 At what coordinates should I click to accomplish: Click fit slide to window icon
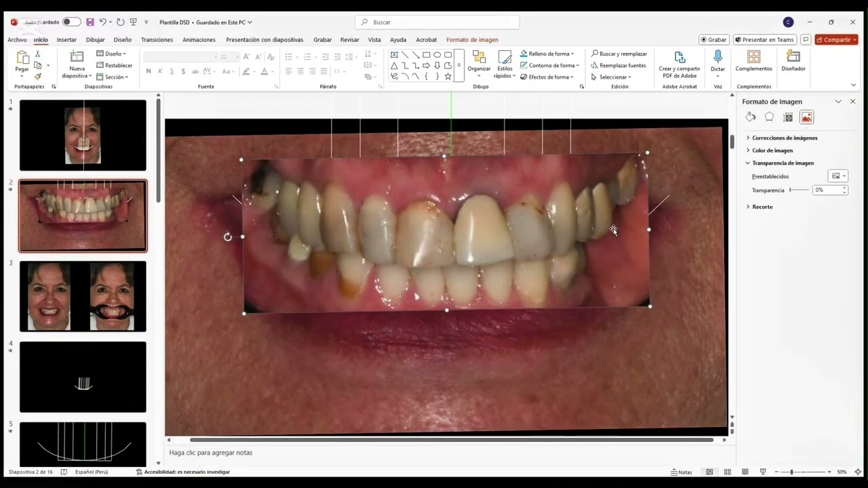pos(858,472)
